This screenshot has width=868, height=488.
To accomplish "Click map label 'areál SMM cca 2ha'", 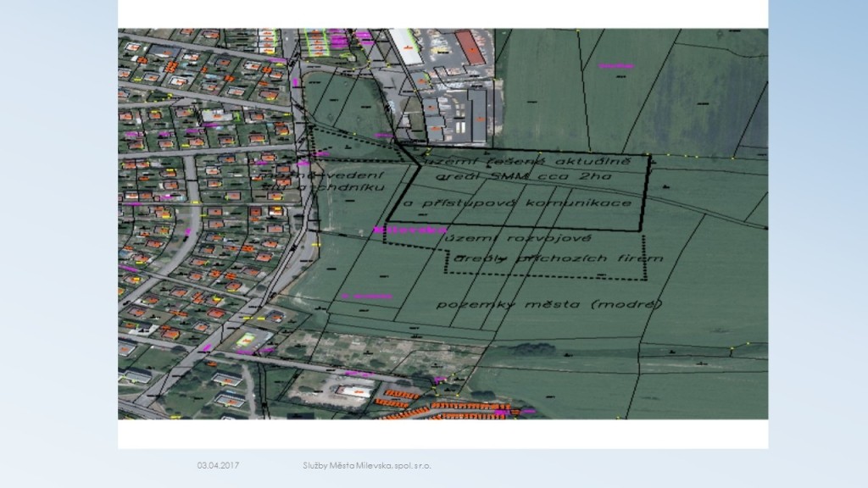I will [x=523, y=176].
